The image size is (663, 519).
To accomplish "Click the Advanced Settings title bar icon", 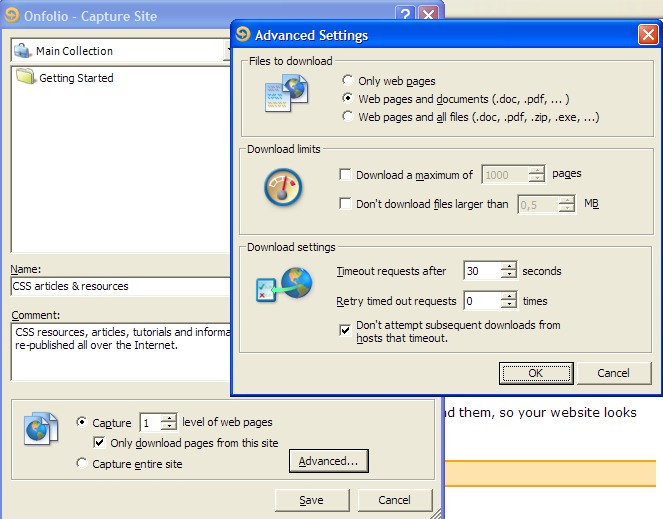I will tap(243, 35).
